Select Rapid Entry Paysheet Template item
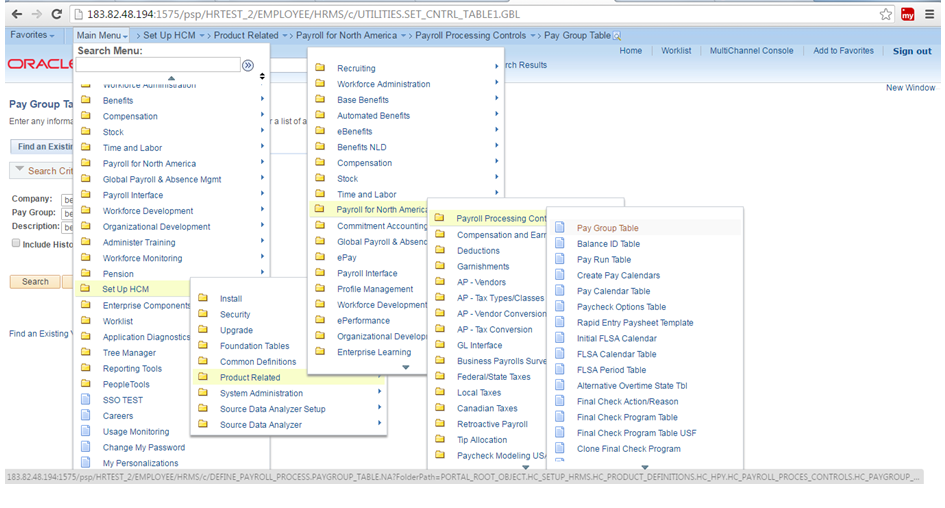 point(635,322)
